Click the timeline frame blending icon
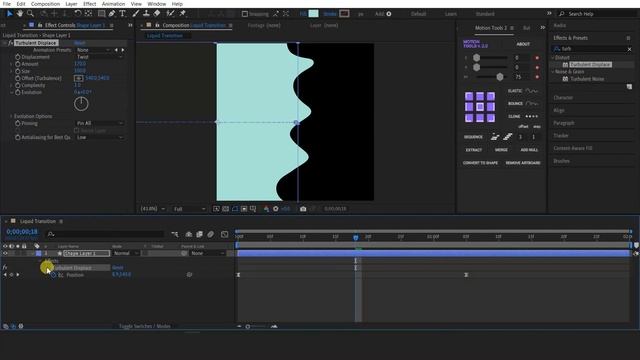This screenshot has height=360, width=640. point(200,234)
